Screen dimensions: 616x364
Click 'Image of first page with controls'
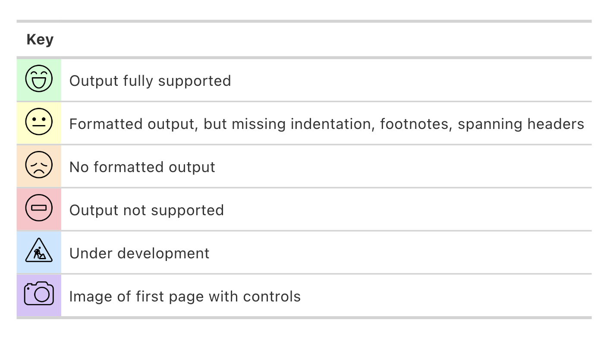[x=185, y=297]
